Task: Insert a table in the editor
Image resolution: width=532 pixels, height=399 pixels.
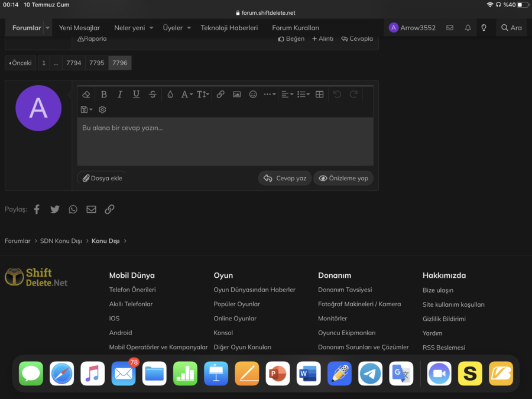Action: 320,95
